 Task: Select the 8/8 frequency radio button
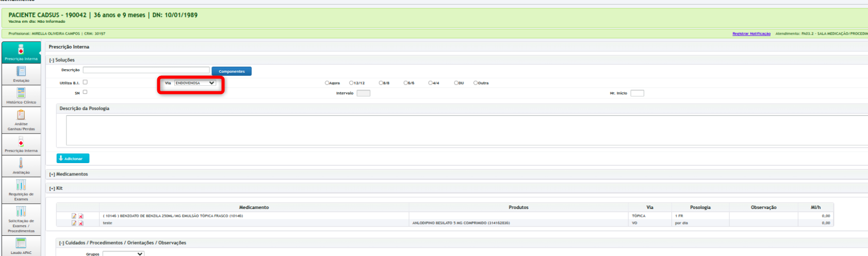pos(381,83)
